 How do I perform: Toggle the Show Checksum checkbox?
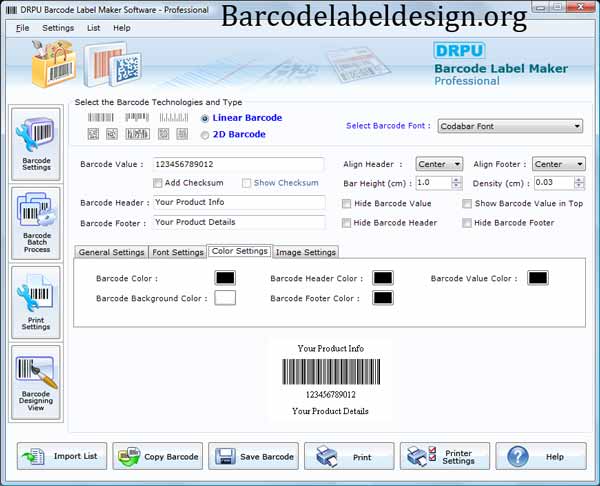(246, 183)
